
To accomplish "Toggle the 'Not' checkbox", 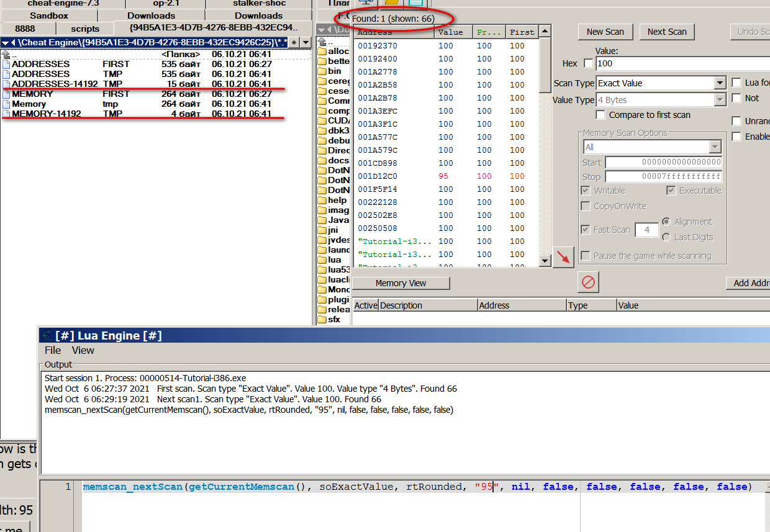I will click(x=736, y=98).
